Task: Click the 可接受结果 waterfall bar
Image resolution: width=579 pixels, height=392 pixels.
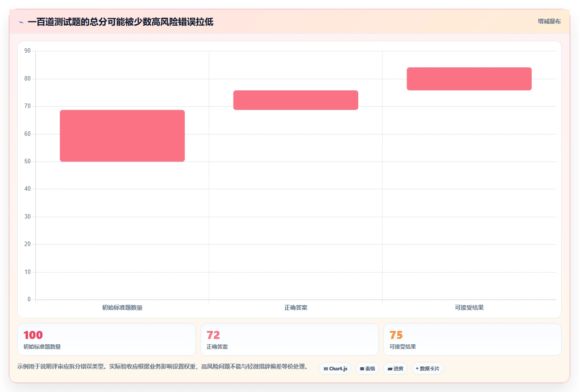Action: click(x=469, y=79)
